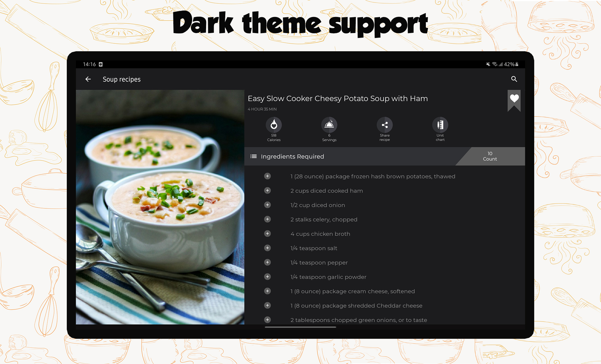Go back with the arrow icon
The height and width of the screenshot is (364, 601).
88,79
